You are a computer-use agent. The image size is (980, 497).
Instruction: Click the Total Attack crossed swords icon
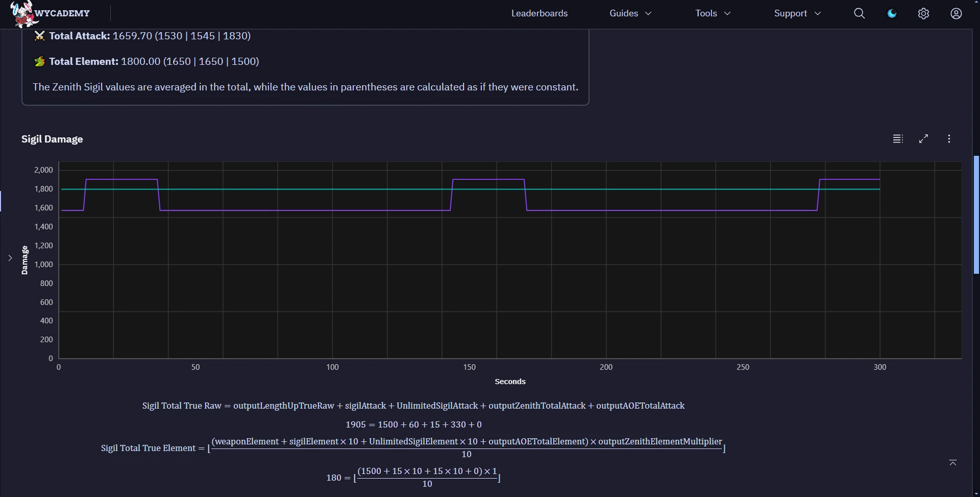click(x=39, y=36)
